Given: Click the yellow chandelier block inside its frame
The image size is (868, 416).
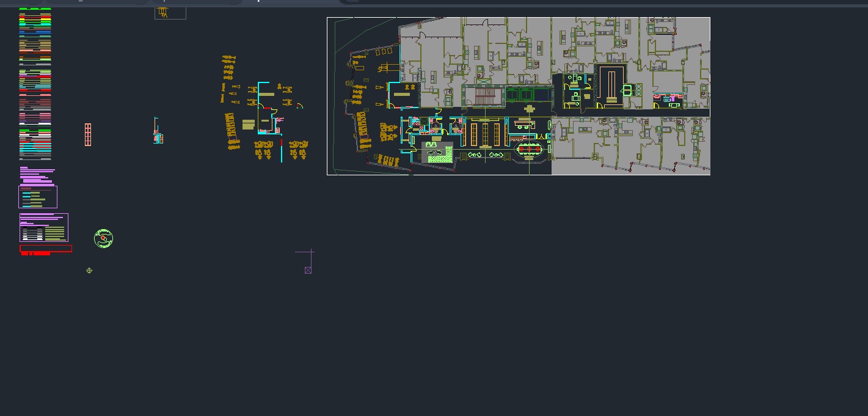Looking at the screenshot, I should (163, 11).
